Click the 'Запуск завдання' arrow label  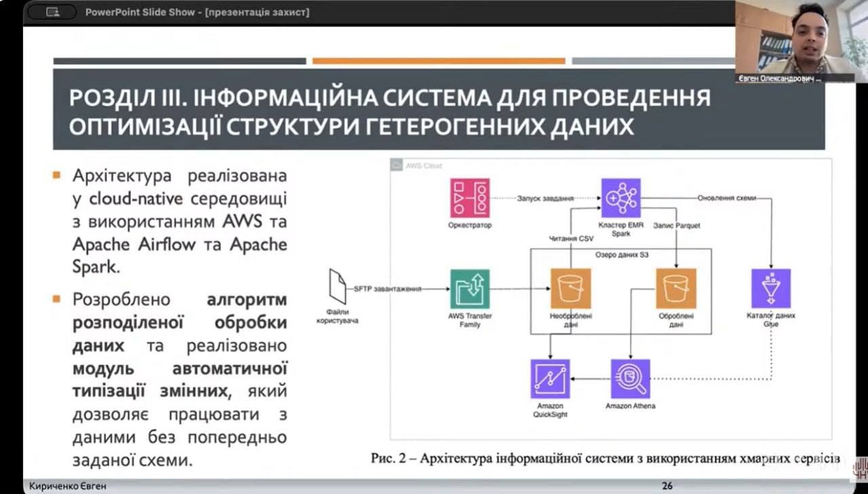point(546,199)
